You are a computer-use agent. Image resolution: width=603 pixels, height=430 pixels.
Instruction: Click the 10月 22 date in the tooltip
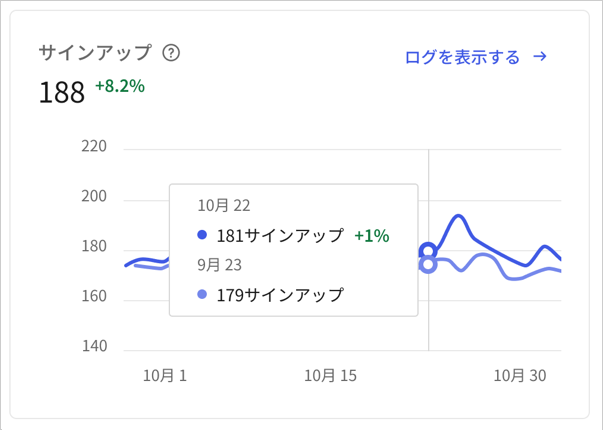(224, 205)
